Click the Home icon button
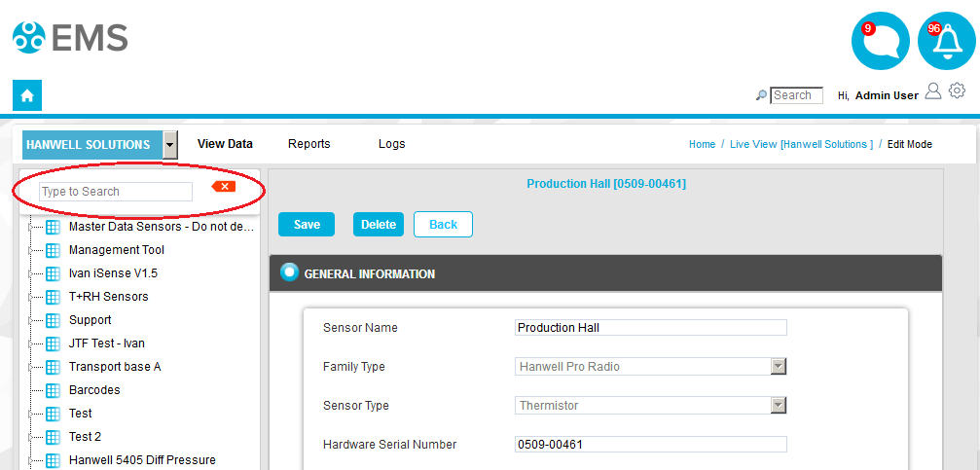The height and width of the screenshot is (470, 980). tap(27, 95)
